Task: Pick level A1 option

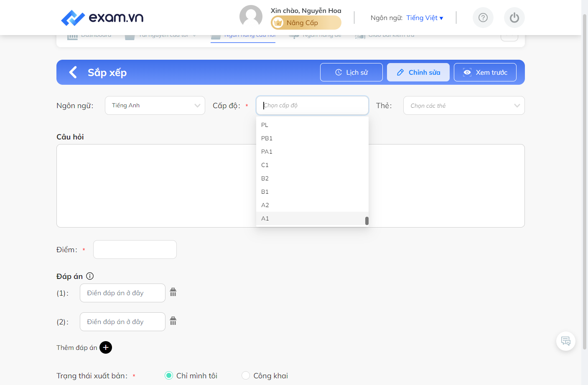Action: [312, 218]
